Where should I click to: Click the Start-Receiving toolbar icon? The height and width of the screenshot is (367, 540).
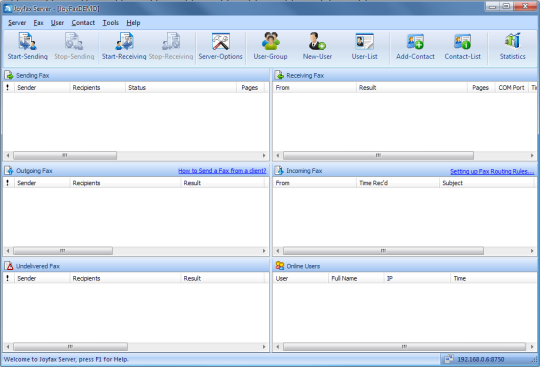click(124, 46)
